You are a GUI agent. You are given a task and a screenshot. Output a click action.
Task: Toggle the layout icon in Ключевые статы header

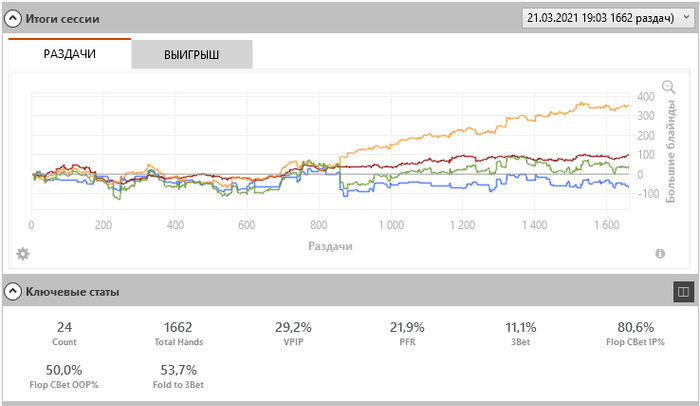[684, 291]
